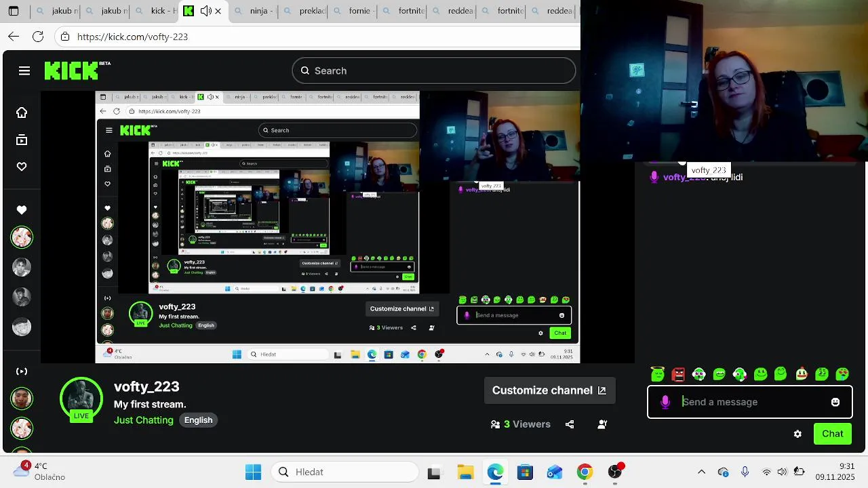Screen dimensions: 868x488
Task: Open Microsoft Edge from taskbar
Action: click(495, 472)
